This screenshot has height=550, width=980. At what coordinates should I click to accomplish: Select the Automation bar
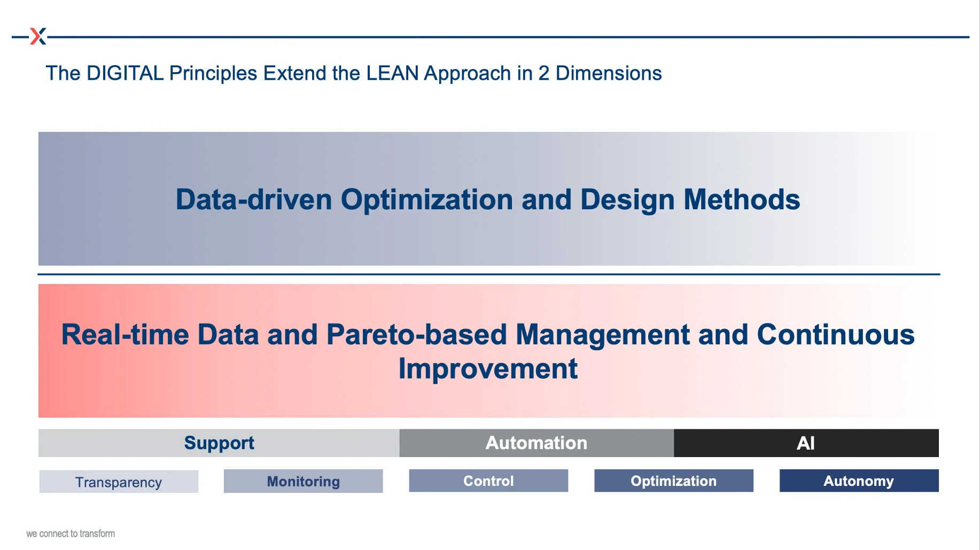(x=536, y=443)
